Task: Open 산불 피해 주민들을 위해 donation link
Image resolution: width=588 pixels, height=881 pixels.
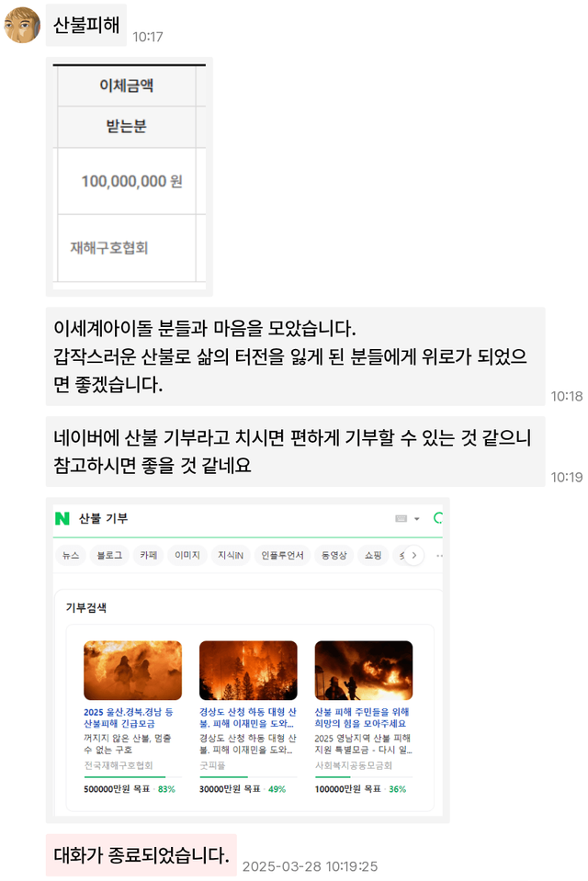Action: pyautogui.click(x=361, y=717)
